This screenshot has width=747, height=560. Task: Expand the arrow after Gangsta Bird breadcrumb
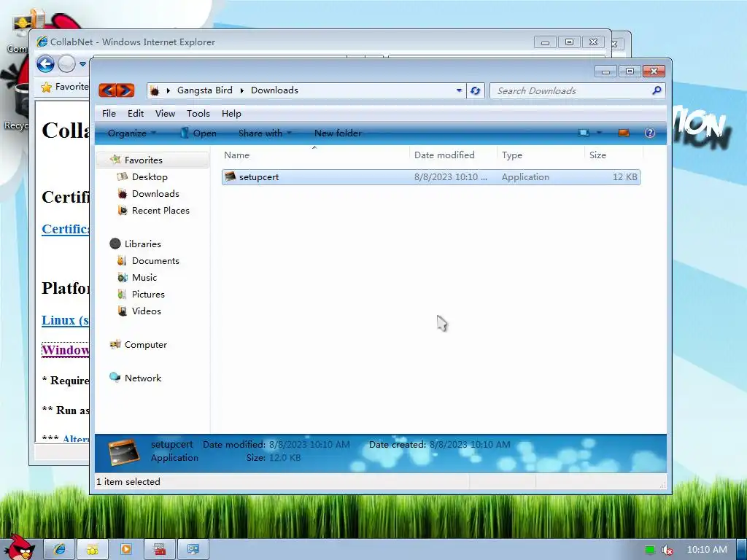[x=241, y=90]
